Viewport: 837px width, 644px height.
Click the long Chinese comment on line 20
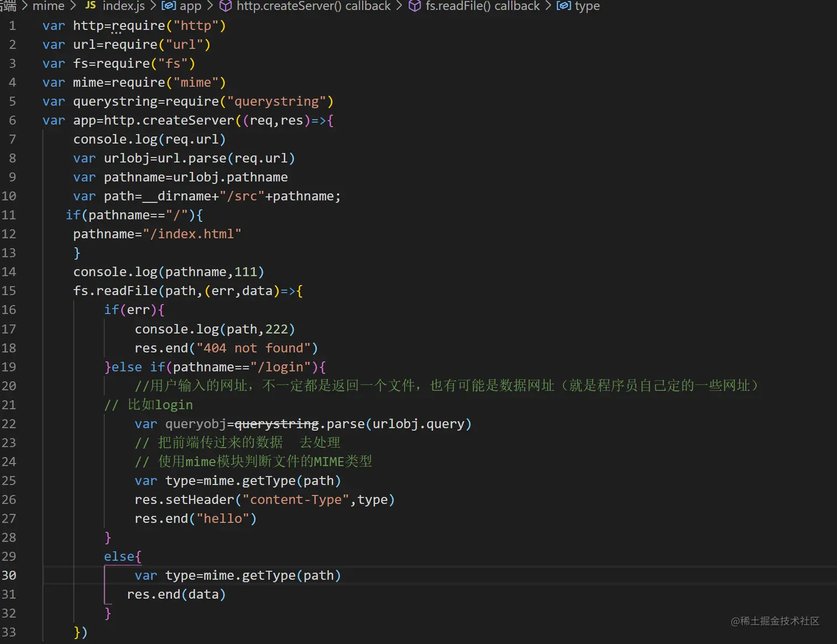pos(447,386)
